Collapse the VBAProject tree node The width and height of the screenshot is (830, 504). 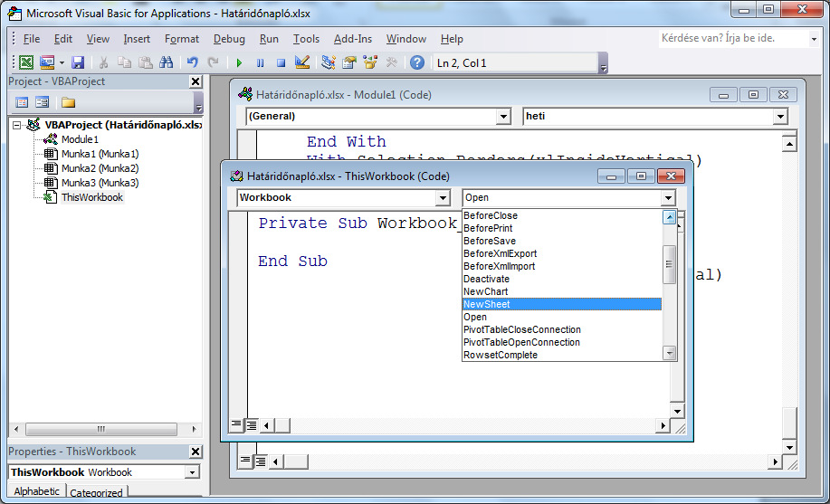(x=17, y=126)
